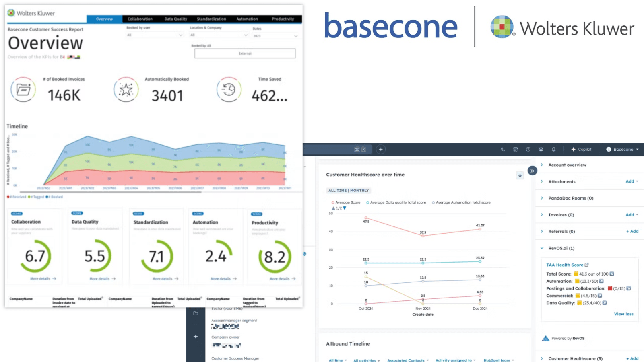
Task: Click the Timeline chart horizontal scrollbar
Action: (111, 192)
